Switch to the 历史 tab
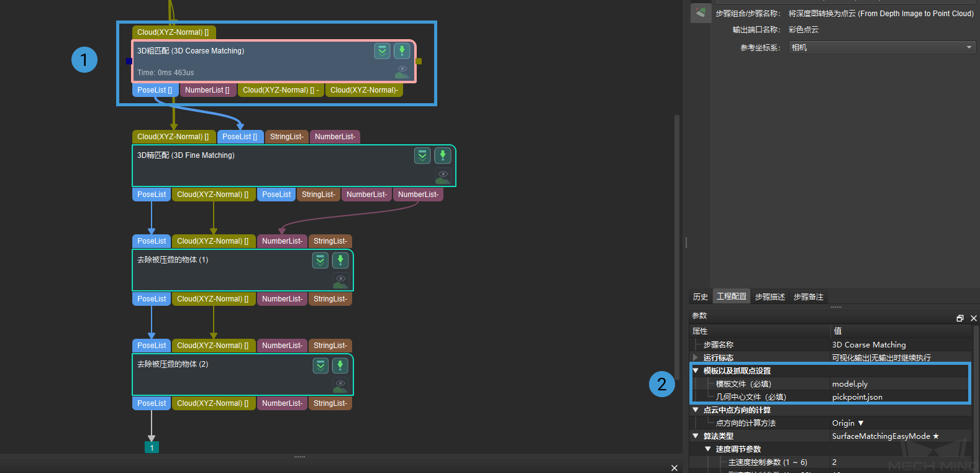 click(x=701, y=296)
